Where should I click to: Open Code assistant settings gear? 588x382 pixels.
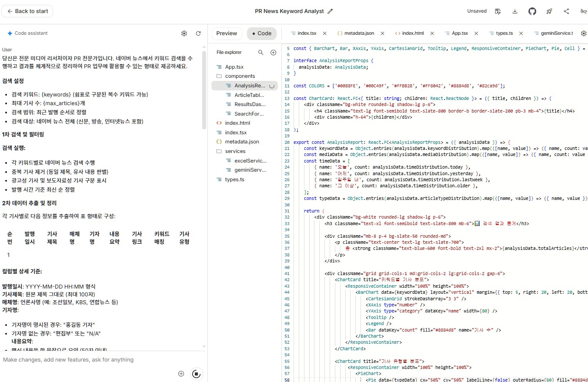(x=184, y=33)
